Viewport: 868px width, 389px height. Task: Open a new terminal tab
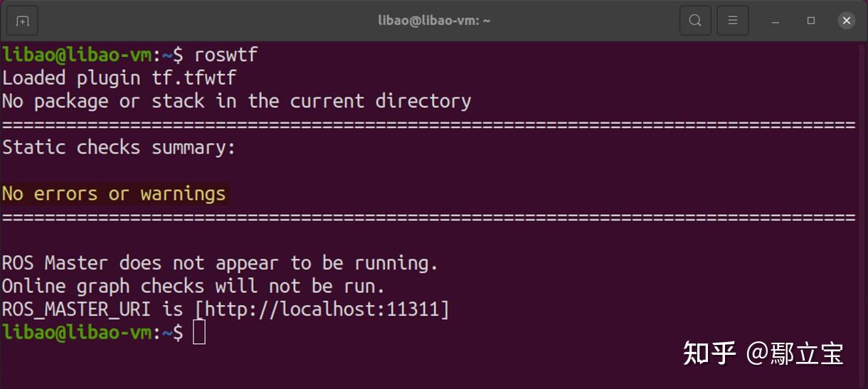(x=22, y=21)
